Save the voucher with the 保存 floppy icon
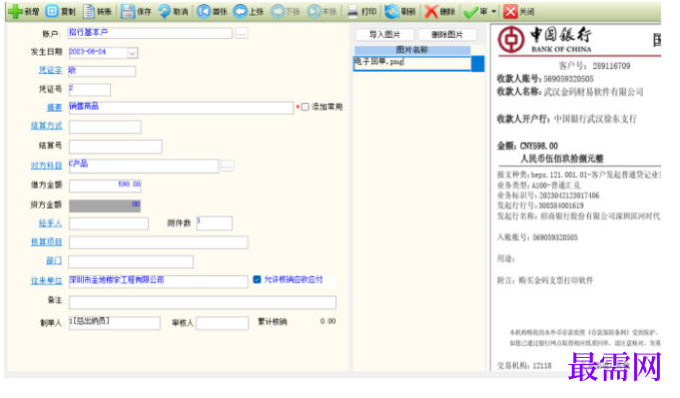Image resolution: width=680 pixels, height=398 pixels. [128, 11]
